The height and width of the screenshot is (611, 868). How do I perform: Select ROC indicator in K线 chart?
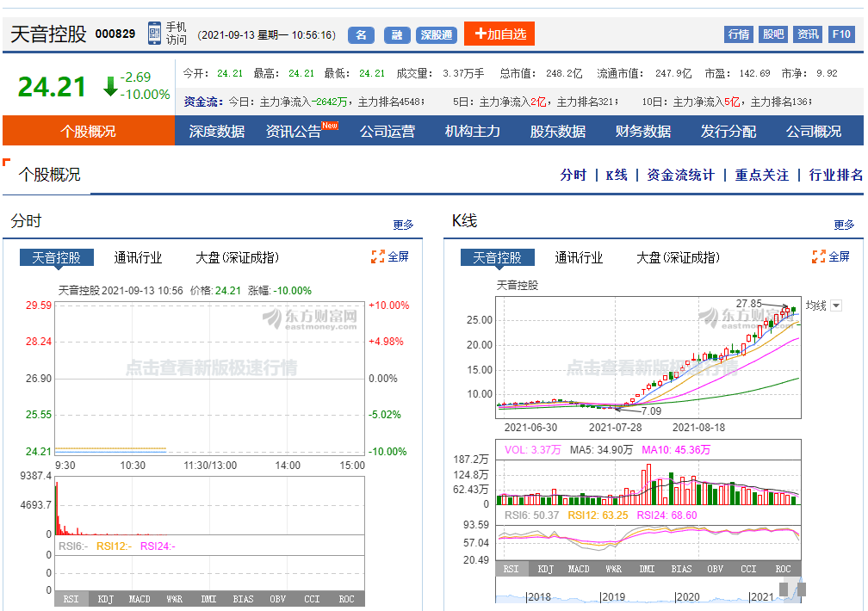pyautogui.click(x=784, y=569)
